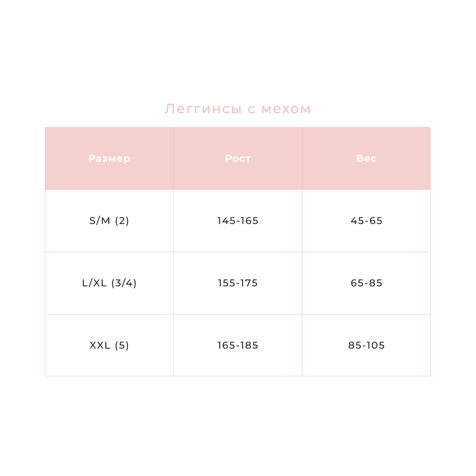Click the '(5)' next to XXL
This screenshot has width=476, height=476.
pos(122,345)
